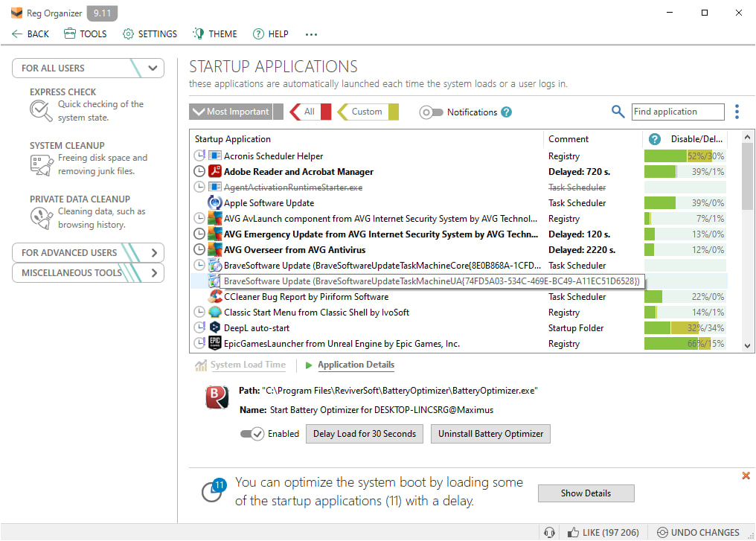This screenshot has width=756, height=541.
Task: Click the thumbs-up Like icon
Action: coord(573,532)
